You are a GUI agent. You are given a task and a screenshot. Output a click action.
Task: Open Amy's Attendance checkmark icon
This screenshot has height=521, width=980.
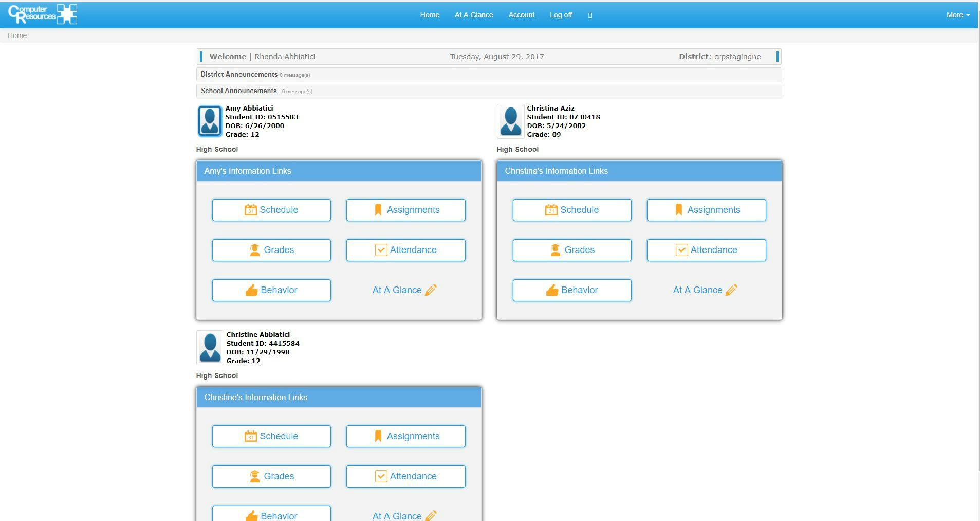(381, 250)
